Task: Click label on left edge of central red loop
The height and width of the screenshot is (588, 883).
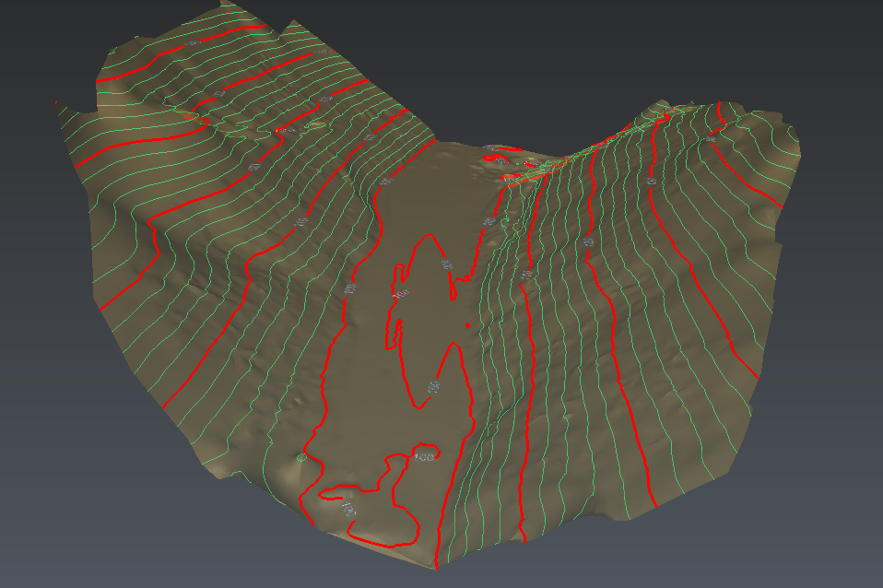Action: point(400,294)
